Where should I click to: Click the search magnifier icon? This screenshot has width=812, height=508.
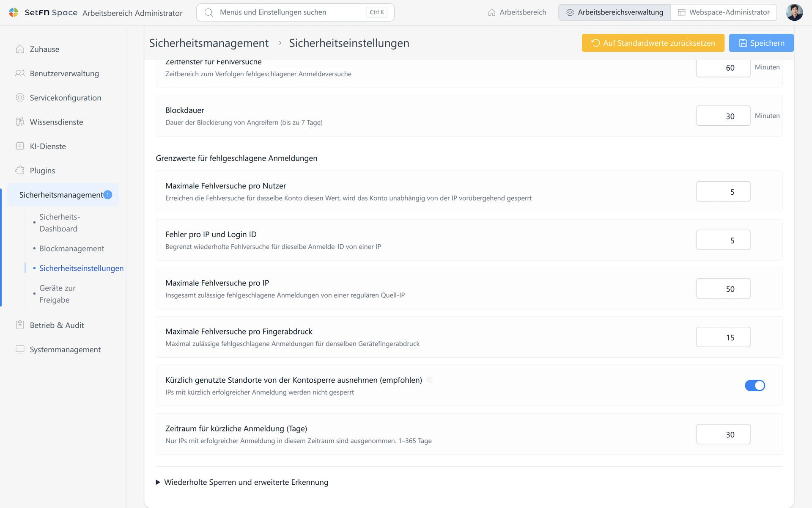coord(208,12)
